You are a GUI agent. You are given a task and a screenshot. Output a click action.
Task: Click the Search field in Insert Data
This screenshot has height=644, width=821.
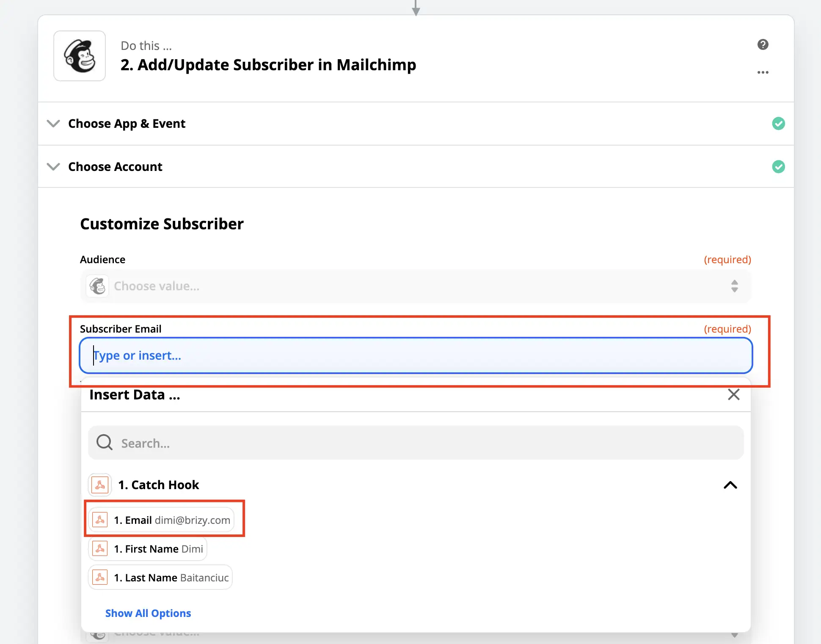pyautogui.click(x=423, y=443)
